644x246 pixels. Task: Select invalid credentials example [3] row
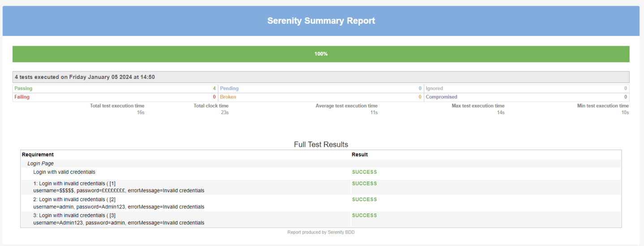click(321, 219)
